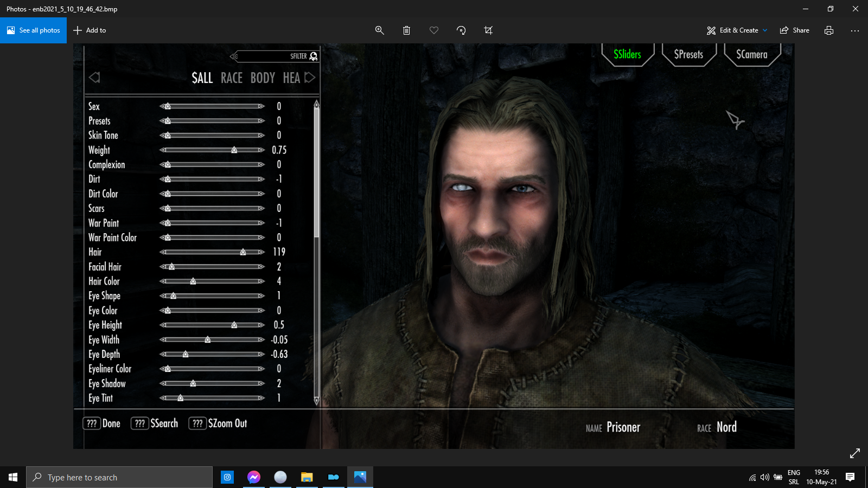Click the Eye Tint label
The image size is (868, 488).
tap(101, 398)
